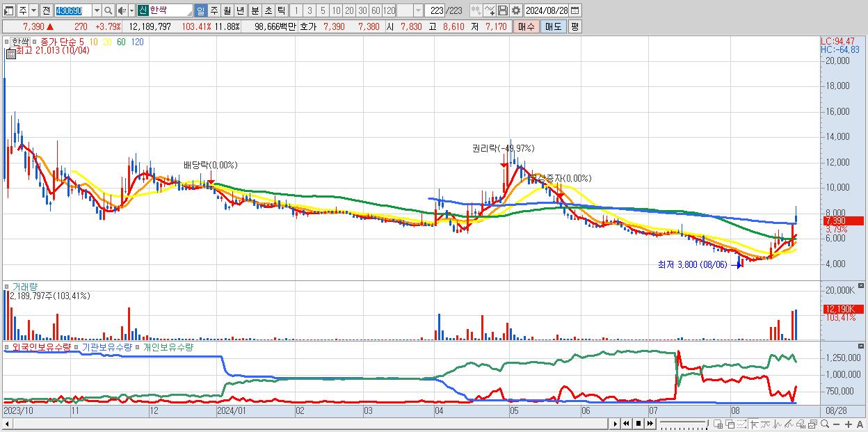Screen dimensions: 868x432
Task: Toggle the crosshair cursor tool
Action: (x=754, y=424)
